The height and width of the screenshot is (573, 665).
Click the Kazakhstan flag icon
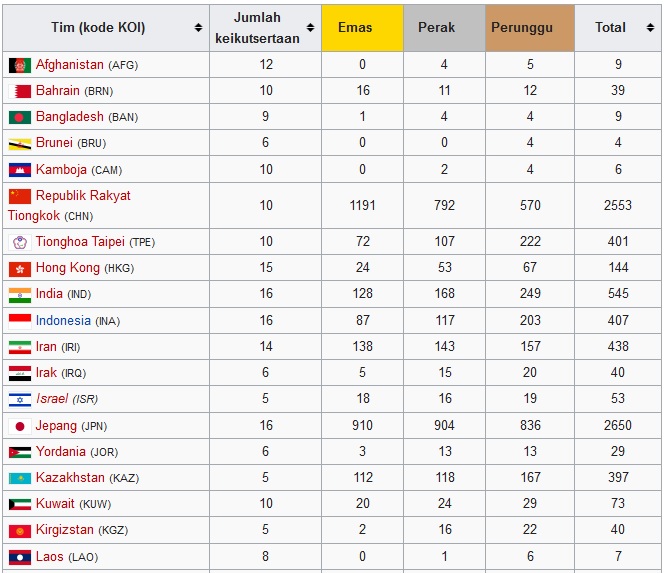point(20,478)
